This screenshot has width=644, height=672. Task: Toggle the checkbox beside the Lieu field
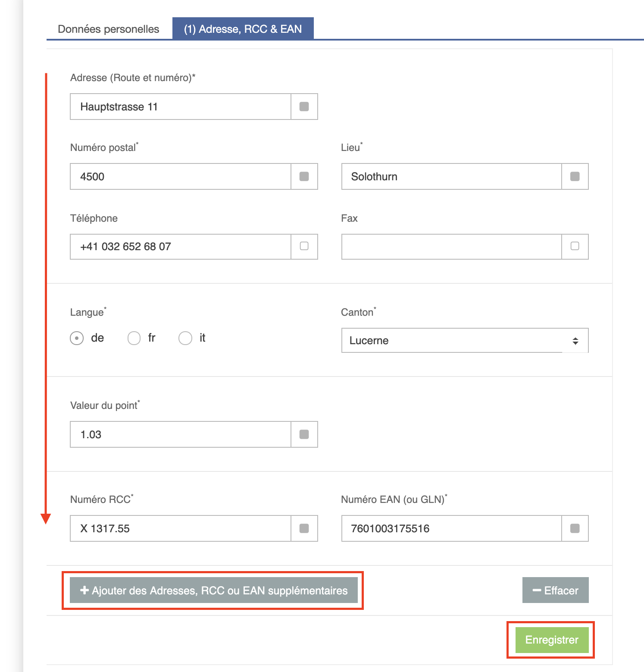pyautogui.click(x=575, y=176)
